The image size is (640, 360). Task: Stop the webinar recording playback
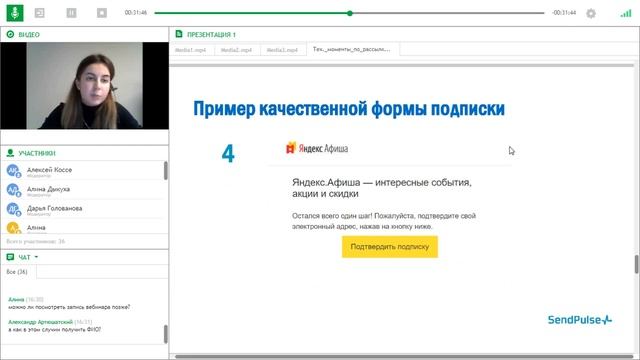click(102, 13)
